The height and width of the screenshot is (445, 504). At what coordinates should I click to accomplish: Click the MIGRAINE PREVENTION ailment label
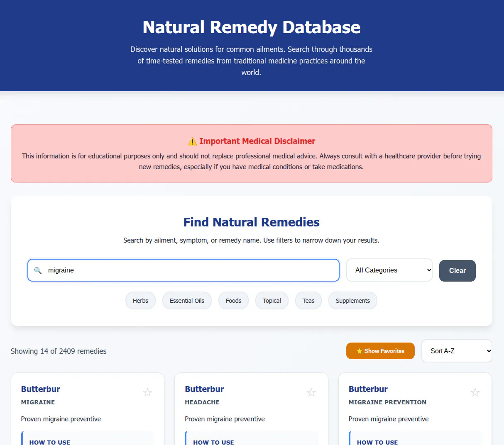point(387,402)
